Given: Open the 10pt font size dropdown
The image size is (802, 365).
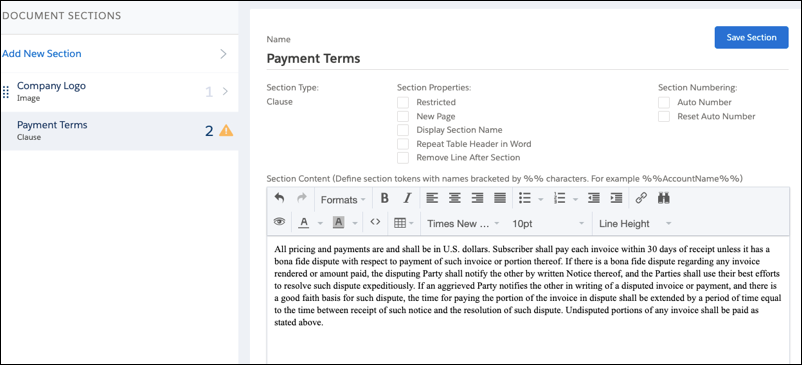Looking at the screenshot, I should [547, 223].
